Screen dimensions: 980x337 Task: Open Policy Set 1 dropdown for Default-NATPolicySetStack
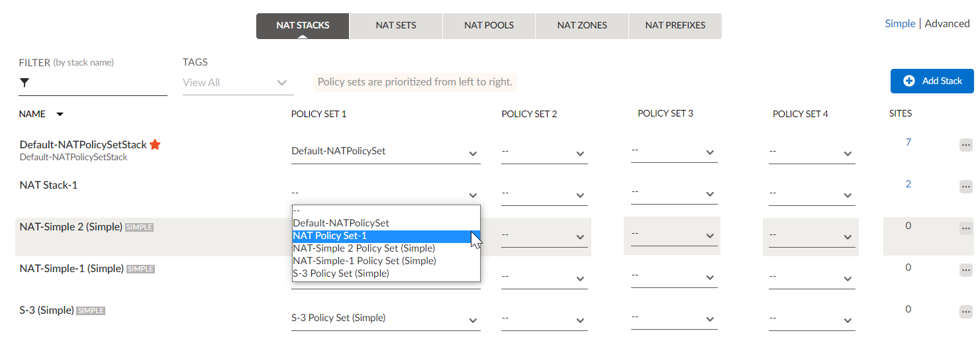(385, 152)
